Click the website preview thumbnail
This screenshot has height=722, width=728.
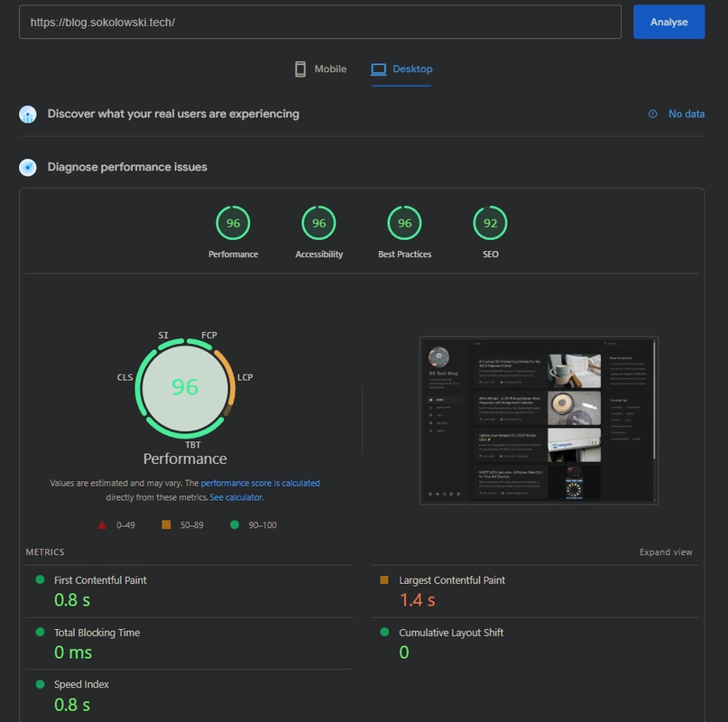539,417
